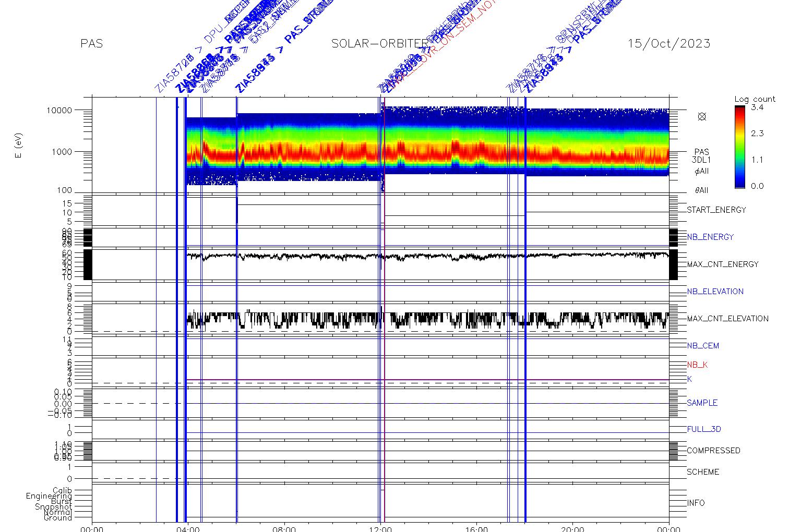This screenshot has height=532, width=789.
Task: Click the red spectrogram band near 1000 eV
Action: click(x=428, y=154)
